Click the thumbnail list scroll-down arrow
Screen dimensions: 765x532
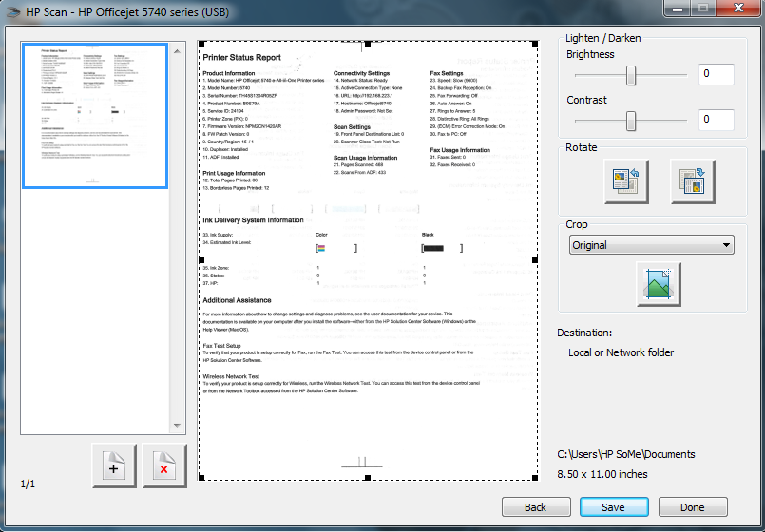point(177,426)
